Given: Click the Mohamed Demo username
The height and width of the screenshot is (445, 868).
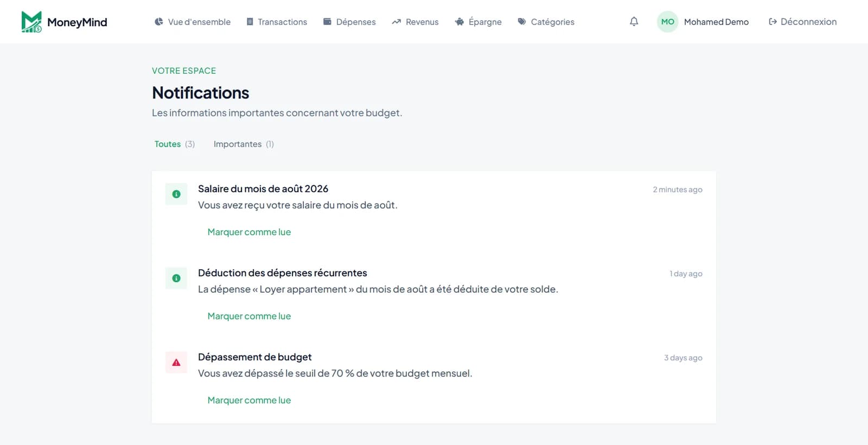Looking at the screenshot, I should point(716,22).
